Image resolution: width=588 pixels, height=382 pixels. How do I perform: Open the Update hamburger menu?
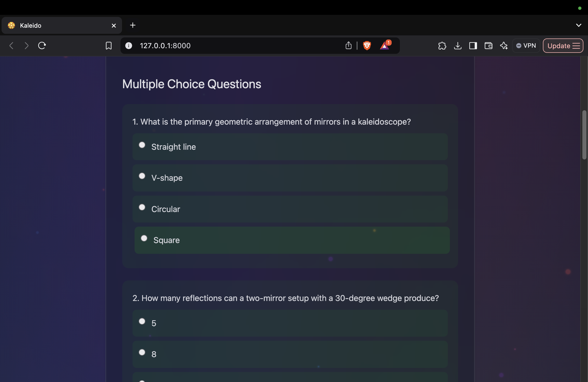[563, 46]
